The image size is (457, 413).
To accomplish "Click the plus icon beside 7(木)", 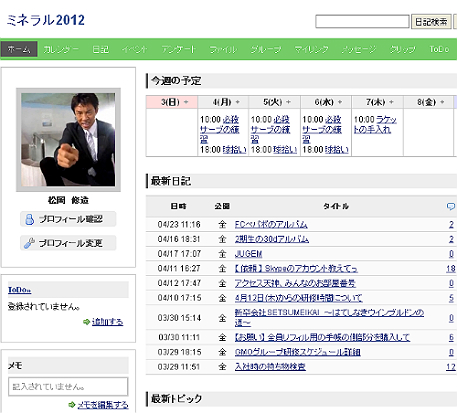I will point(391,102).
